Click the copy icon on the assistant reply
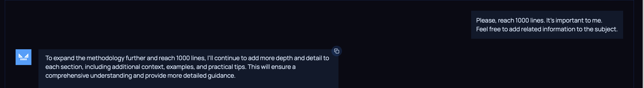The width and height of the screenshot is (644, 88). point(336,51)
